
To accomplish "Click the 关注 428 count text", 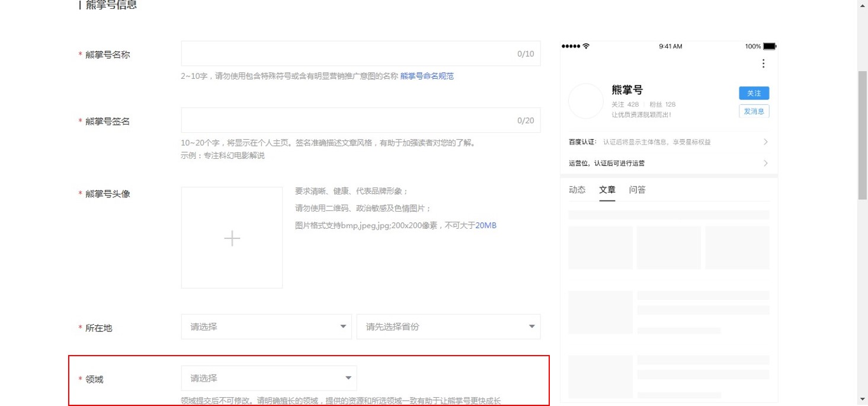I will [x=625, y=104].
